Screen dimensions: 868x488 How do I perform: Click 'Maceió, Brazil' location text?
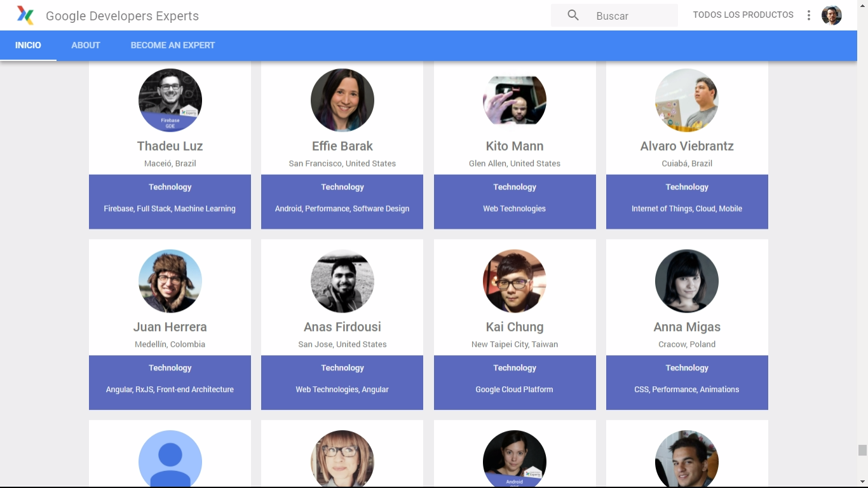(x=170, y=163)
